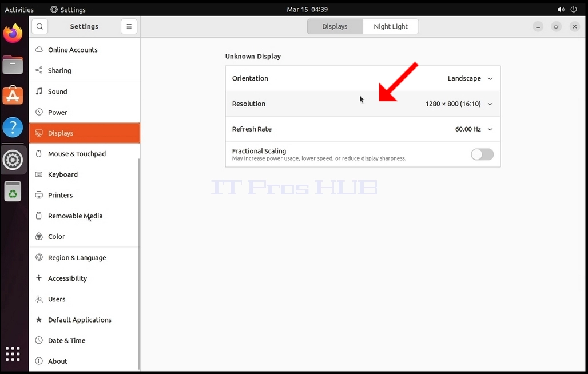The image size is (588, 374).
Task: Click the Sharing icon in sidebar
Action: (39, 70)
